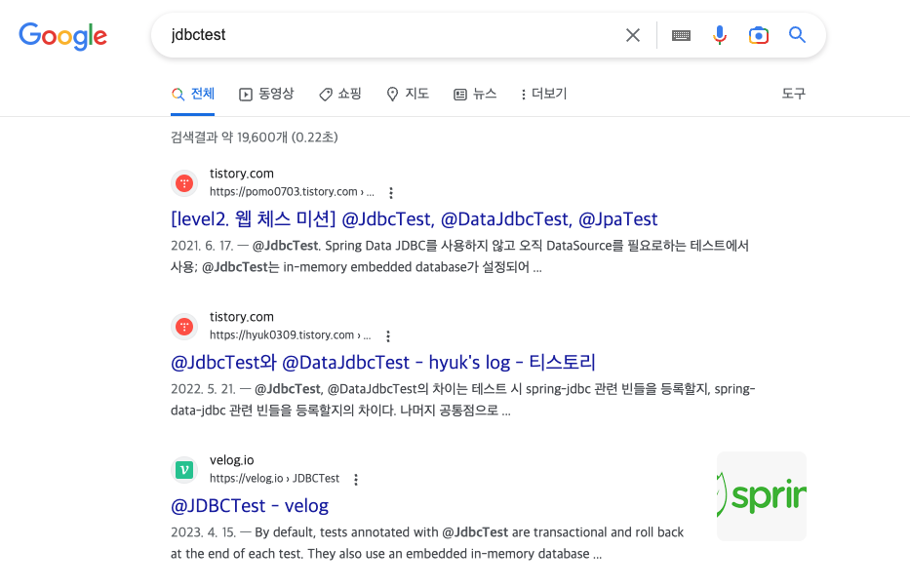
Task: Expand the 더보기 more menu
Action: (543, 94)
